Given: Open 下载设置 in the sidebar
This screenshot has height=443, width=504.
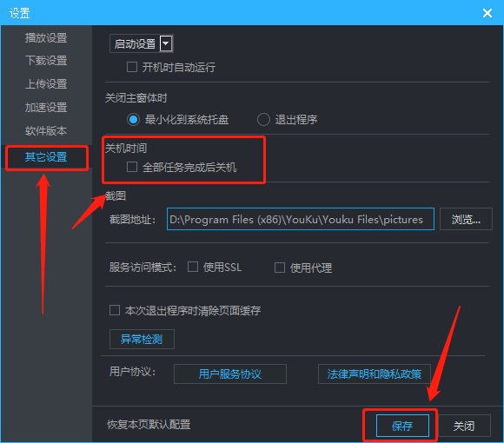Looking at the screenshot, I should [46, 61].
